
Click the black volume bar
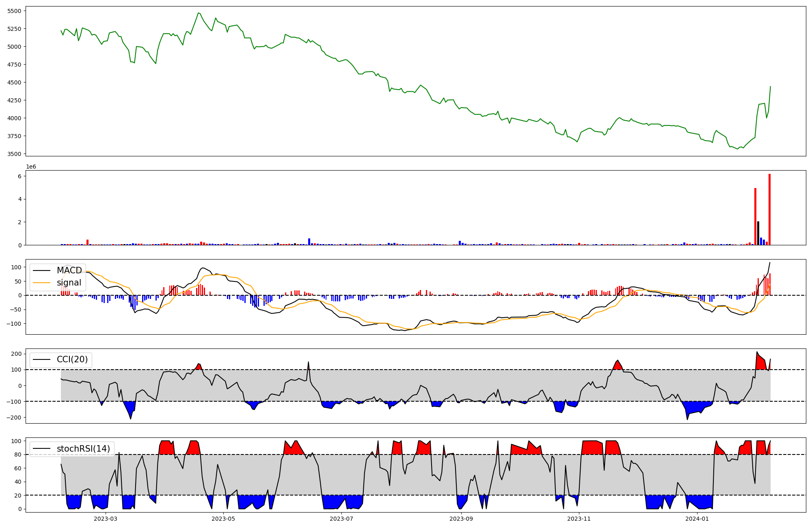(758, 233)
